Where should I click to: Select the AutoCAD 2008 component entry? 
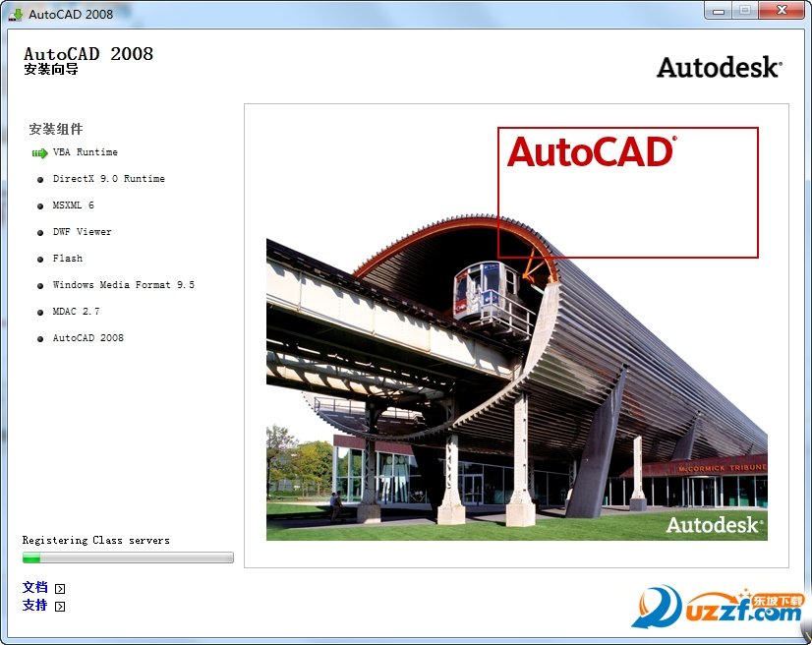point(87,338)
